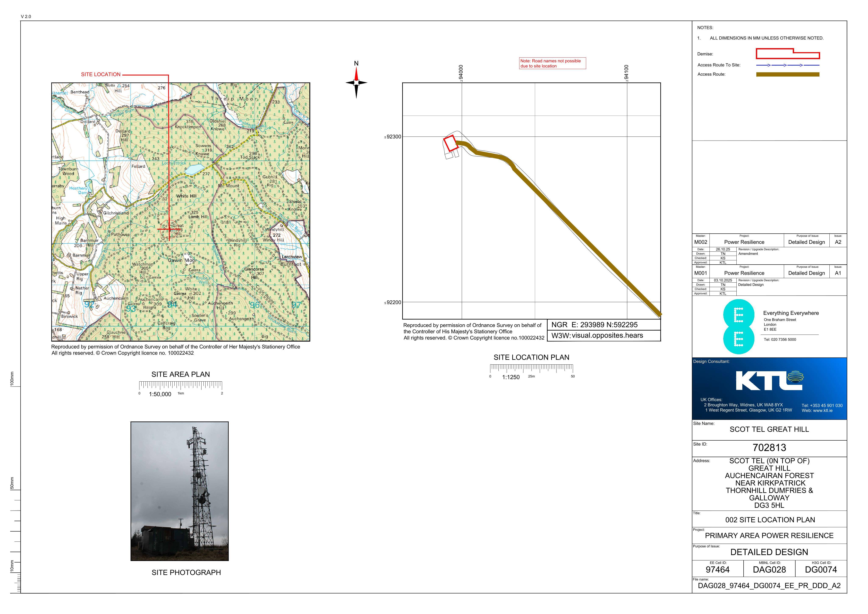Image resolution: width=868 pixels, height=614 pixels.
Task: Click the 'V 2.0' version label
Action: (26, 17)
